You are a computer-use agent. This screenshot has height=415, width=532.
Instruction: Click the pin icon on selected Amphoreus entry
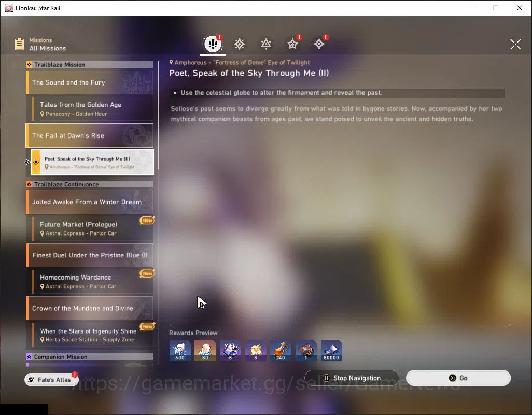pos(47,167)
